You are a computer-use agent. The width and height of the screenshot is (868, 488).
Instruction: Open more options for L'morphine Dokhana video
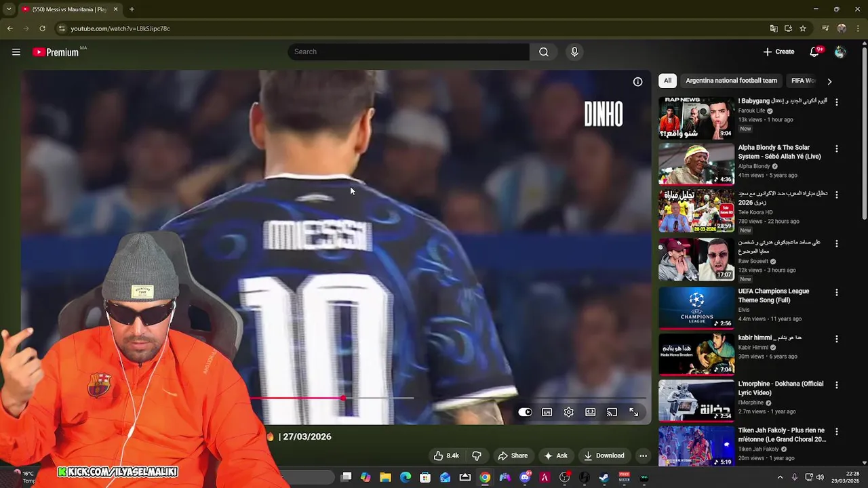coord(837,384)
